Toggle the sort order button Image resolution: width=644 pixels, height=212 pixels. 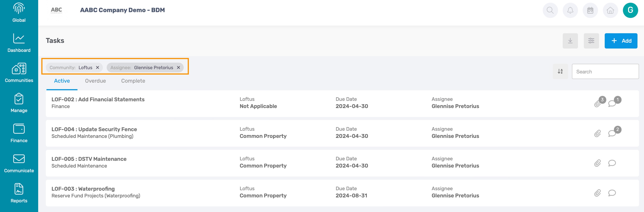pyautogui.click(x=560, y=71)
